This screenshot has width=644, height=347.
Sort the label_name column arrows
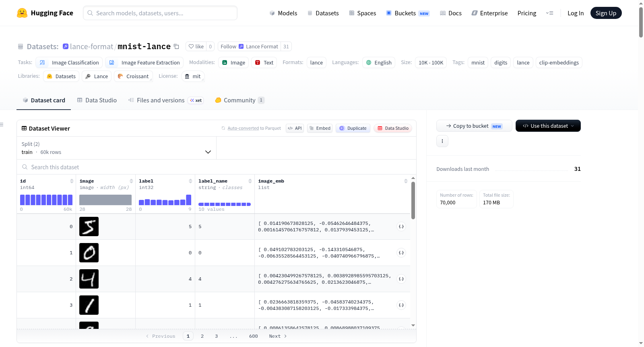pos(250,181)
